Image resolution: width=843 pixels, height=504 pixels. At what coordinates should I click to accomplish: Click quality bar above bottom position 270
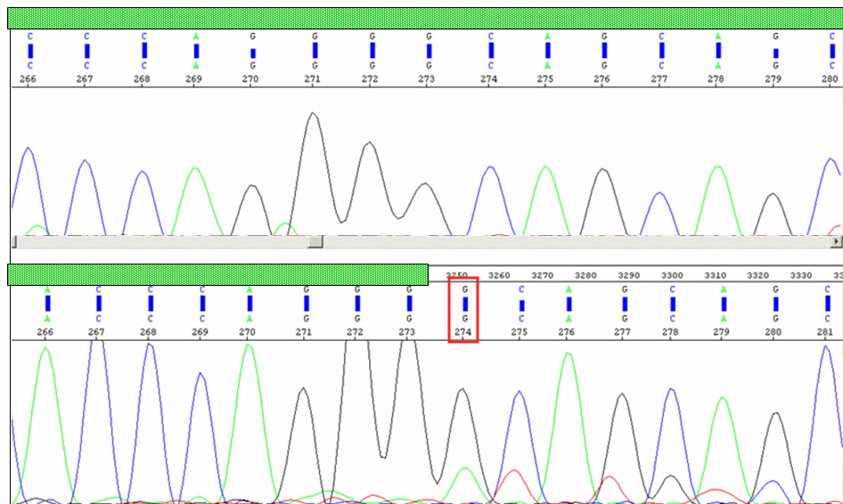[x=250, y=304]
